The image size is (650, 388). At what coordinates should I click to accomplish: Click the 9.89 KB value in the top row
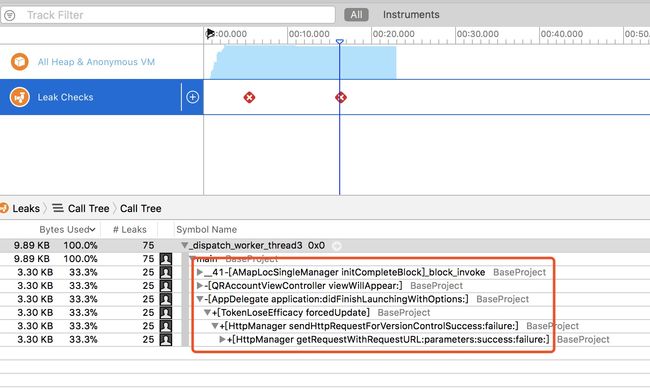click(32, 245)
